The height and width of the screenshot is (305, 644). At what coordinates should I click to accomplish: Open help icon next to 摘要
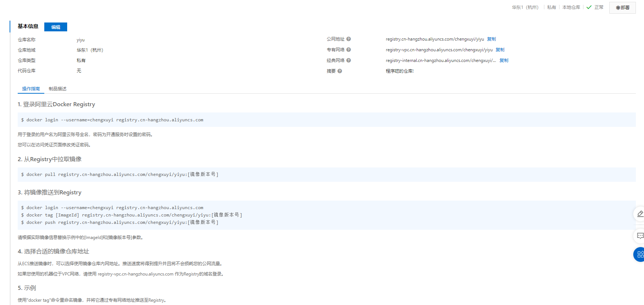[340, 71]
